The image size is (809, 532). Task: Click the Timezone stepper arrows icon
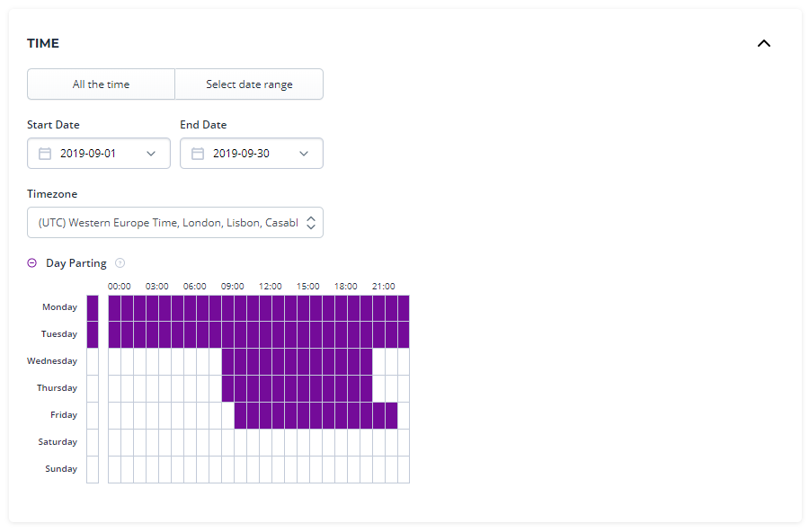[x=312, y=222]
